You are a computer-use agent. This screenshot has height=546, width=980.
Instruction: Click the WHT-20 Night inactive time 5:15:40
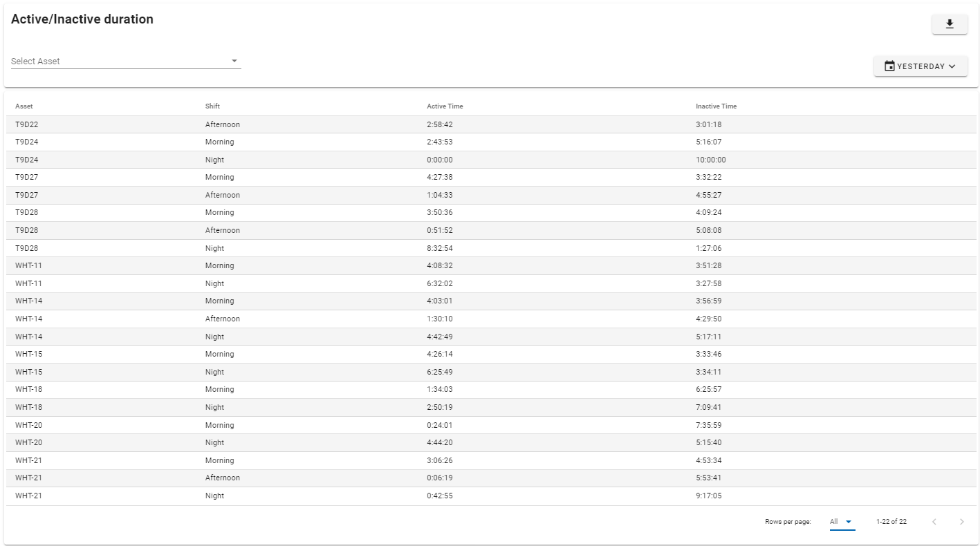click(x=708, y=442)
